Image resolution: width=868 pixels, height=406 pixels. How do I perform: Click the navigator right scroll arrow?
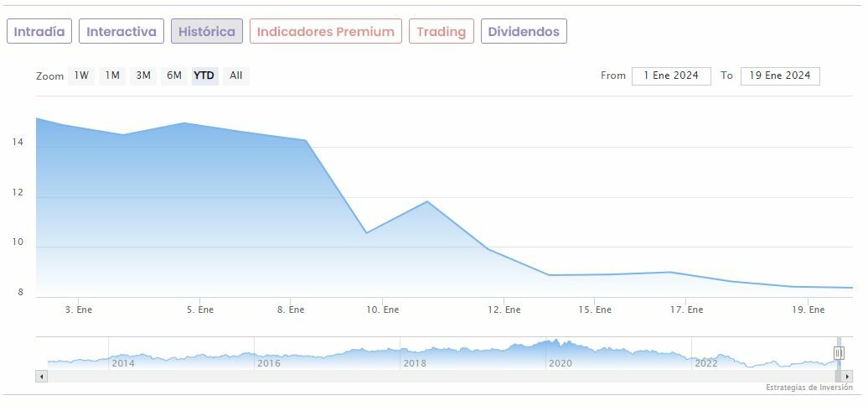tap(847, 377)
